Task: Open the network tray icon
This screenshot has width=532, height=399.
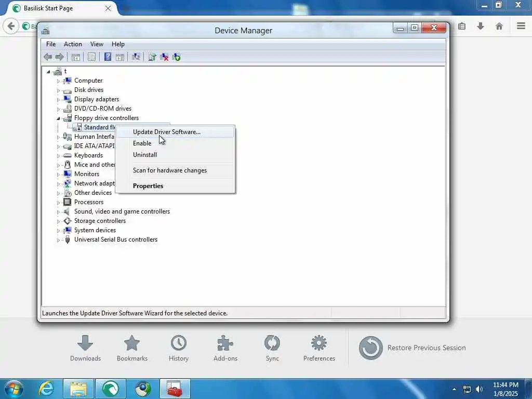Action: (467, 390)
